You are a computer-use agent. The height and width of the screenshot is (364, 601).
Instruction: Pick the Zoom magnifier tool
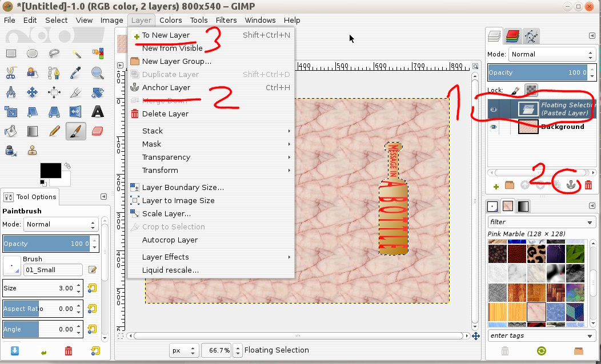click(98, 72)
